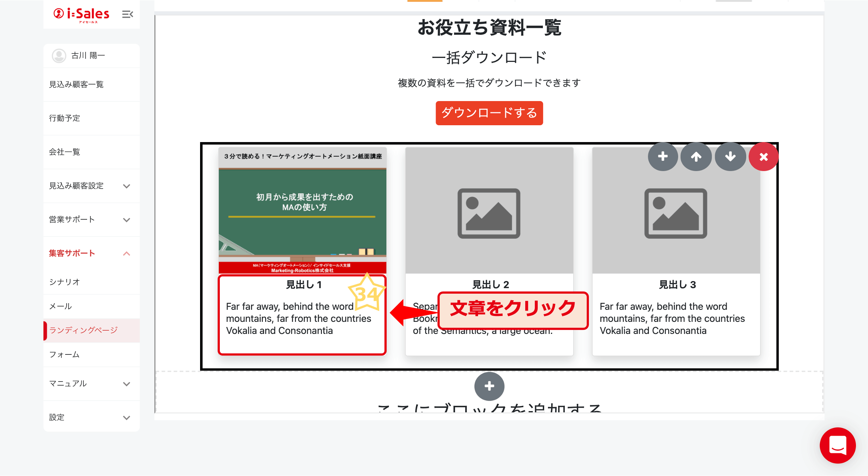868x476 pixels.
Task: Move block up with arrow icon
Action: pyautogui.click(x=696, y=157)
